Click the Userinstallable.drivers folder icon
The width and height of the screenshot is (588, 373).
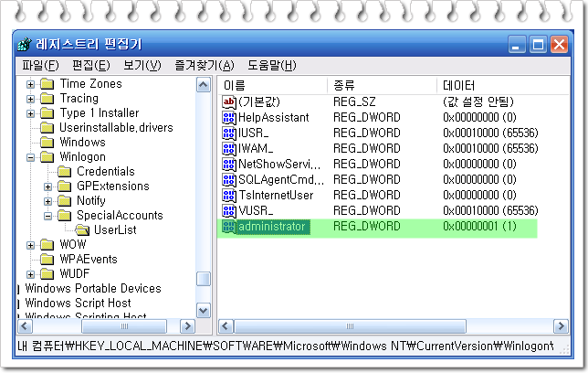(x=47, y=128)
